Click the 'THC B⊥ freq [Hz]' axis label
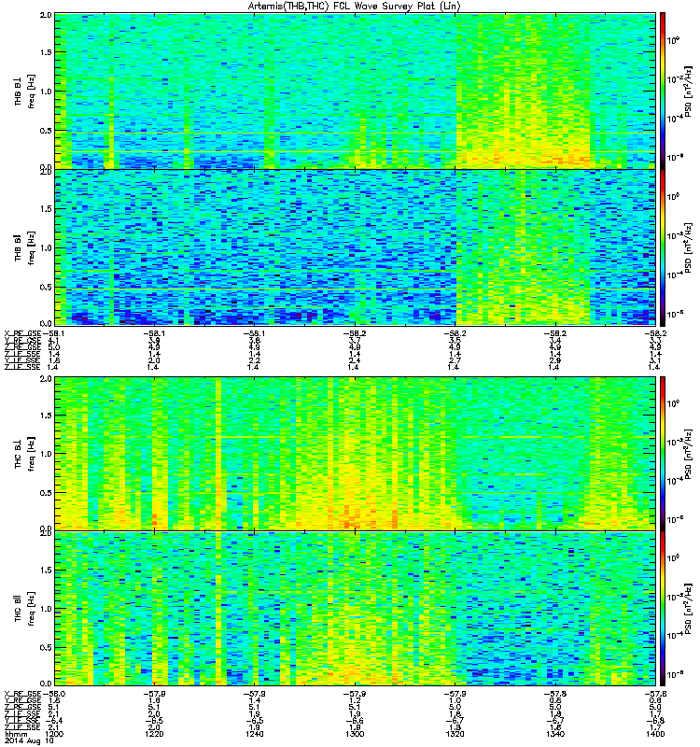This screenshot has height=747, width=700. coord(25,454)
